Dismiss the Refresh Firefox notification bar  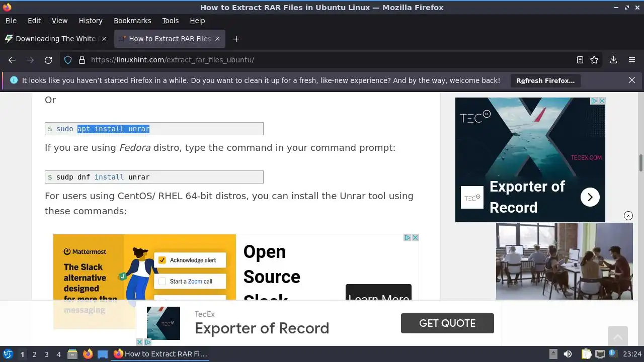[632, 80]
